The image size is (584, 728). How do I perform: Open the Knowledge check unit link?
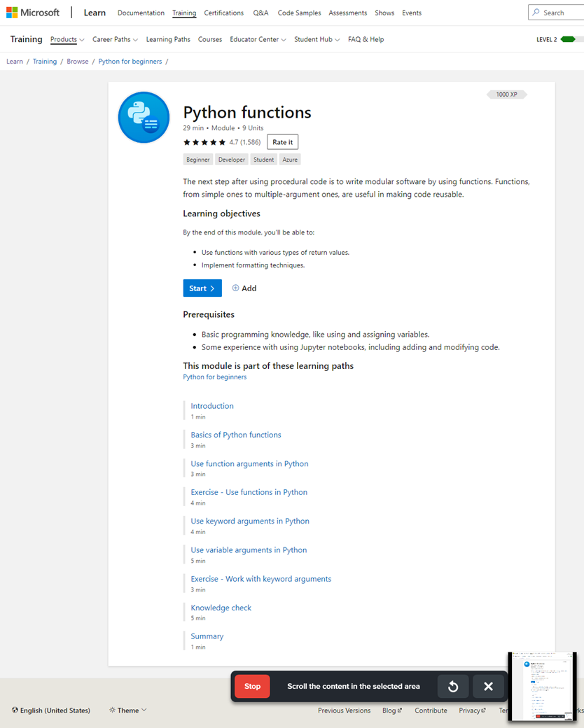[221, 608]
